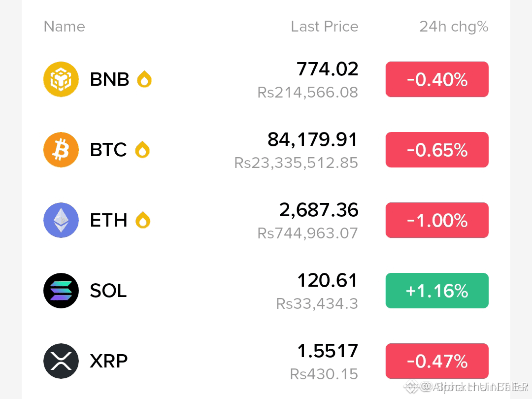Open the ETH market row label
This screenshot has width=532, height=399.
point(108,220)
